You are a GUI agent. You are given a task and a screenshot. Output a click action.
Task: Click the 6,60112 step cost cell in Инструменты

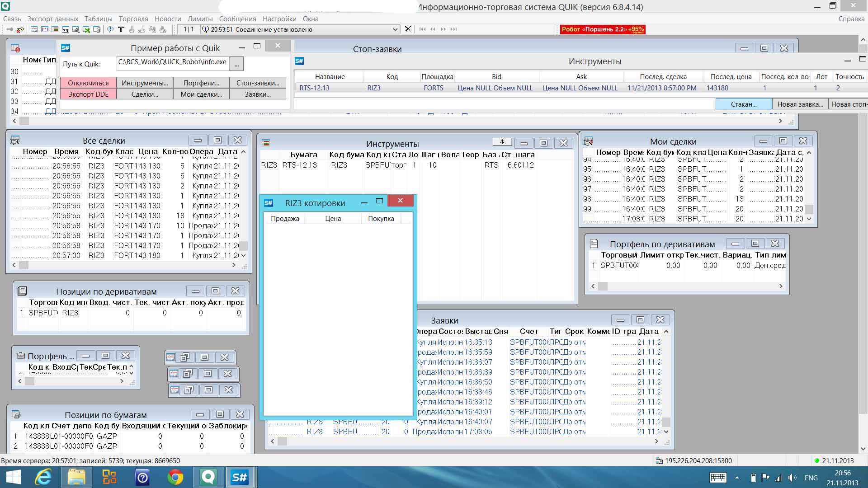520,165
